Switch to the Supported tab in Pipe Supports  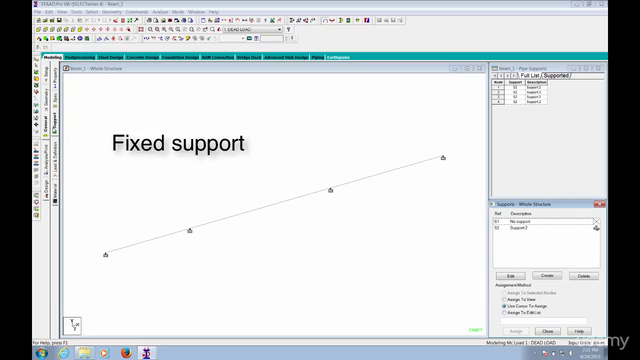[x=556, y=76]
